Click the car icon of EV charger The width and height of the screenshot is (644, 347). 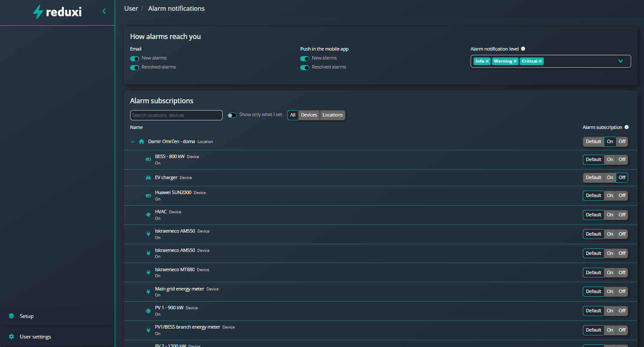149,177
